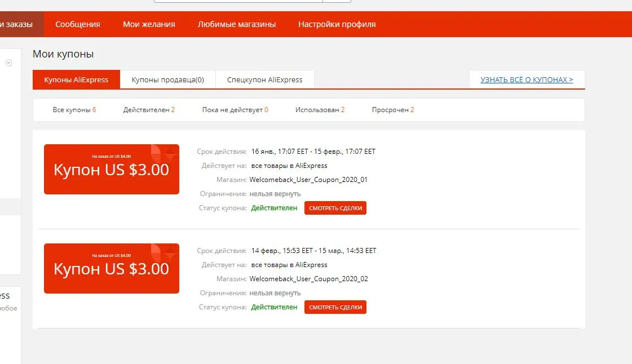Click the Мои купоны heading
The image size is (632, 364).
point(63,54)
